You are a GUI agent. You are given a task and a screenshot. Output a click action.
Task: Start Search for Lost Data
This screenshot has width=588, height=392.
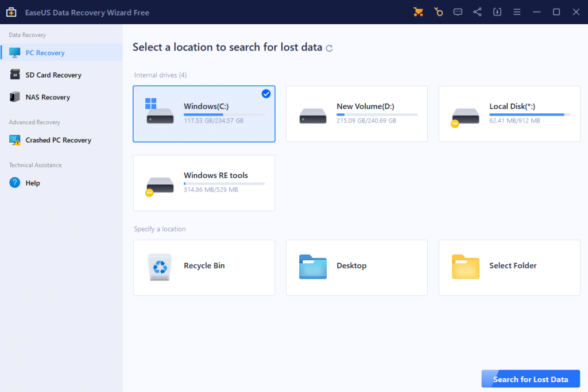531,379
